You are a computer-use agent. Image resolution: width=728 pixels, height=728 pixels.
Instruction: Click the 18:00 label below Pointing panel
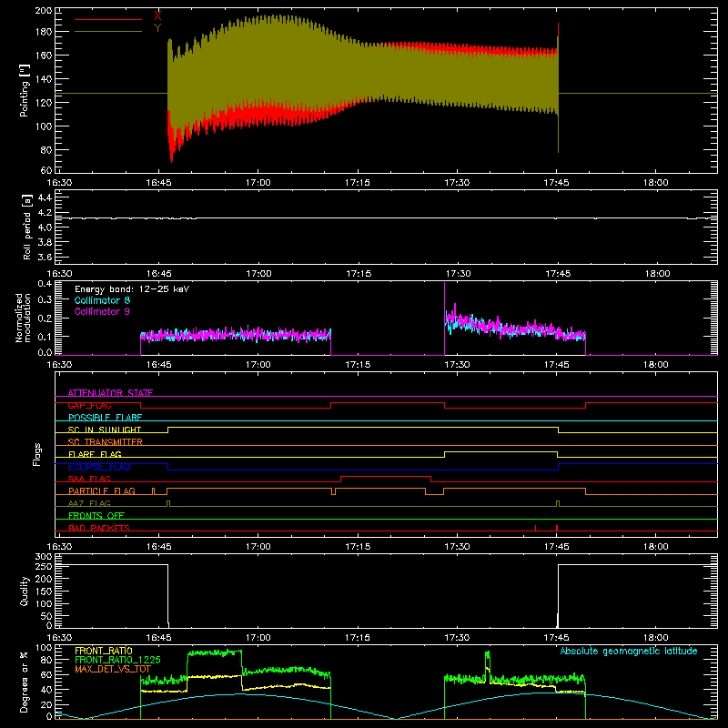pos(655,183)
